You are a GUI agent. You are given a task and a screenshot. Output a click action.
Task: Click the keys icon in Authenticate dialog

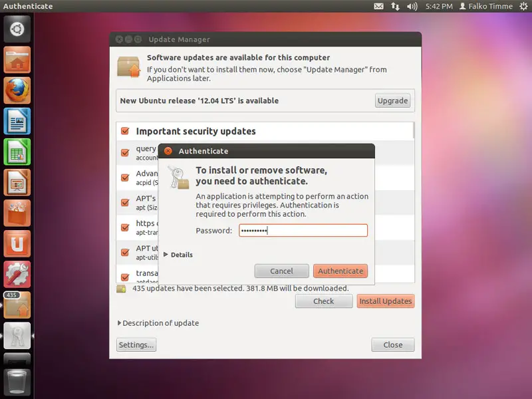tap(178, 177)
